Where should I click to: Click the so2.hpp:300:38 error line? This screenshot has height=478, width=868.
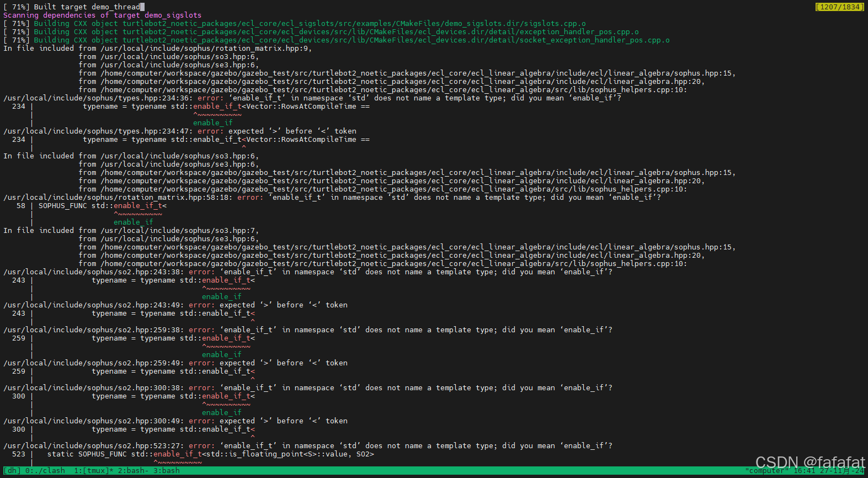click(308, 387)
